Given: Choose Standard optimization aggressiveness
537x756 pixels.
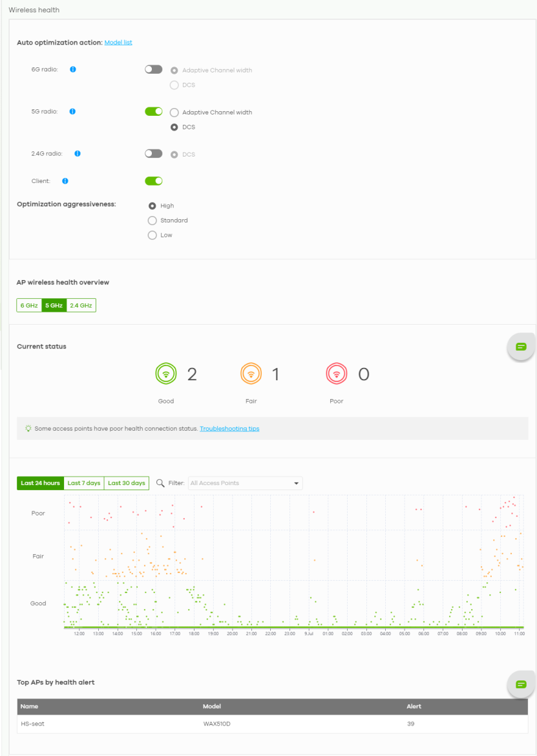Looking at the screenshot, I should click(153, 221).
